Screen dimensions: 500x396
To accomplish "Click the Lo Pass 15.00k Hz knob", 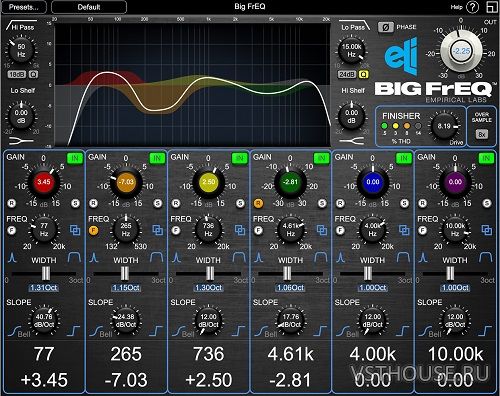I will point(352,51).
